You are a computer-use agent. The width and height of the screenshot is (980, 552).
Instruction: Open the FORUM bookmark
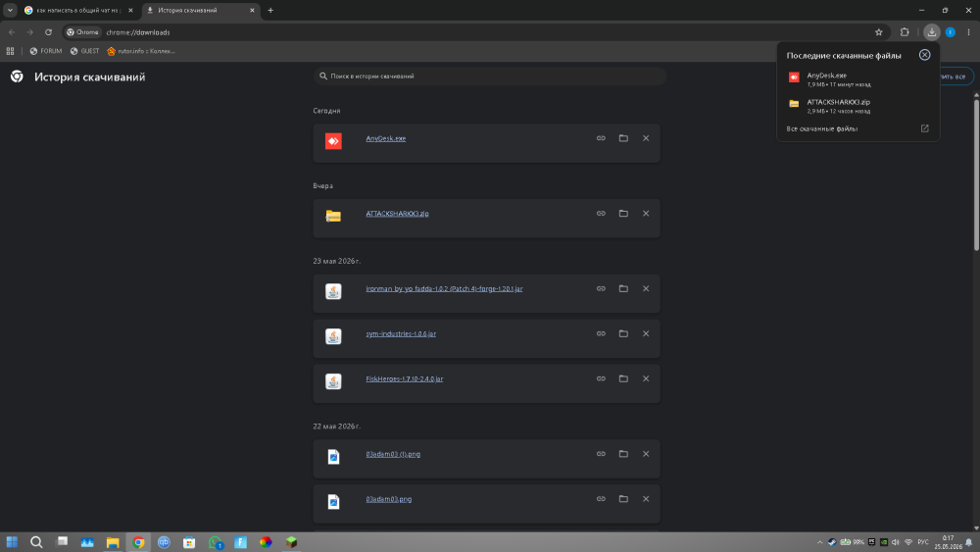click(46, 51)
